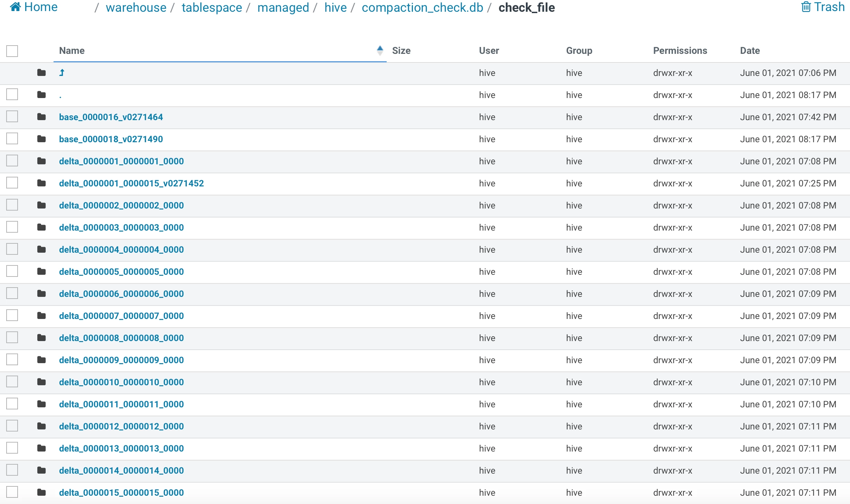This screenshot has width=850, height=504.
Task: Click folder icon beside delta_0000007_0000007_0000
Action: click(41, 316)
